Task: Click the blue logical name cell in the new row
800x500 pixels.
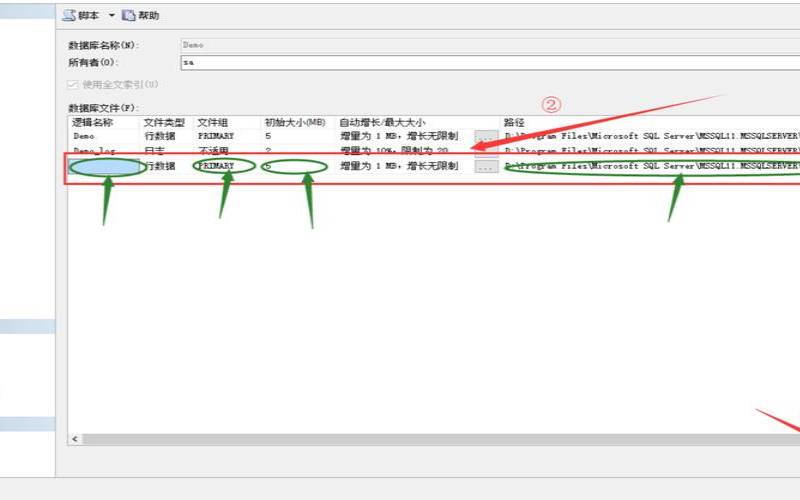Action: tap(105, 166)
